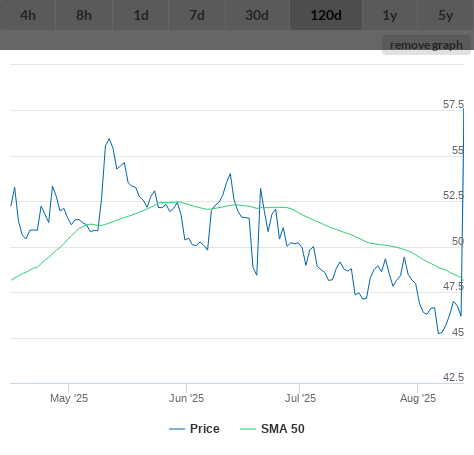Click green SMA 50 line marker in legend
Screen dimensions: 474x455
[248, 429]
